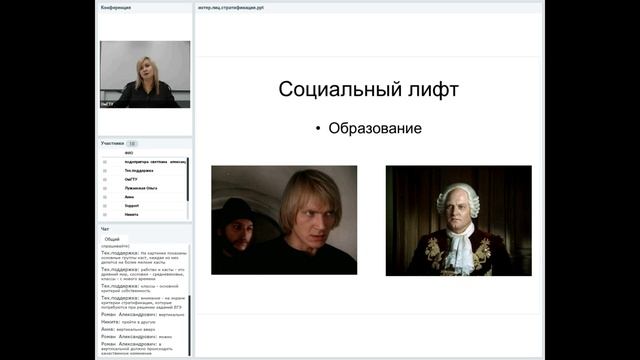
Task: Click the status icon beside Анна participant
Action: pyautogui.click(x=105, y=197)
